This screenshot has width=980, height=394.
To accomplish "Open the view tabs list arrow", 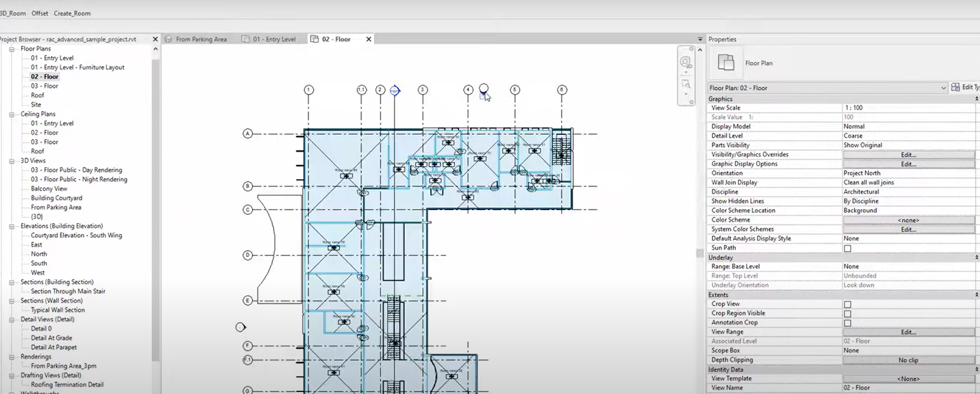I will pyautogui.click(x=700, y=39).
